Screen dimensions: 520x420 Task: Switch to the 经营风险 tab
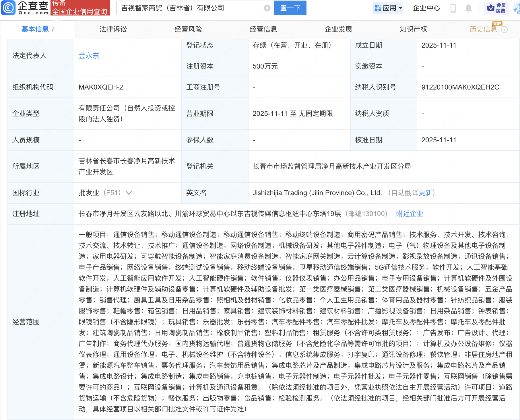188,29
